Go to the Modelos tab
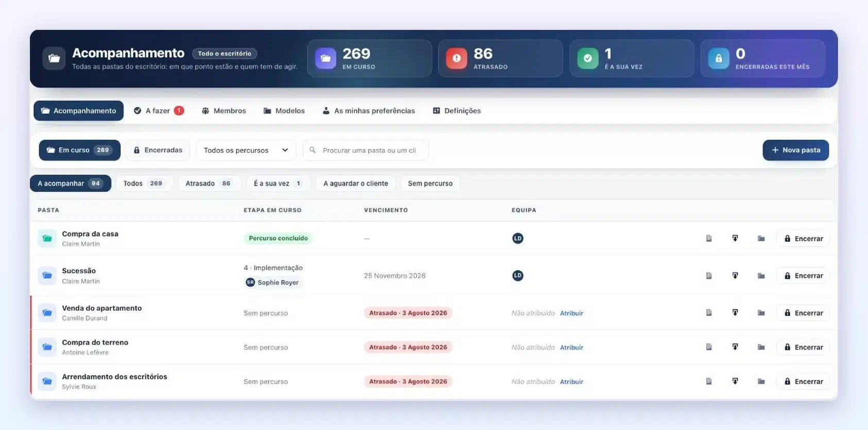 coord(284,111)
